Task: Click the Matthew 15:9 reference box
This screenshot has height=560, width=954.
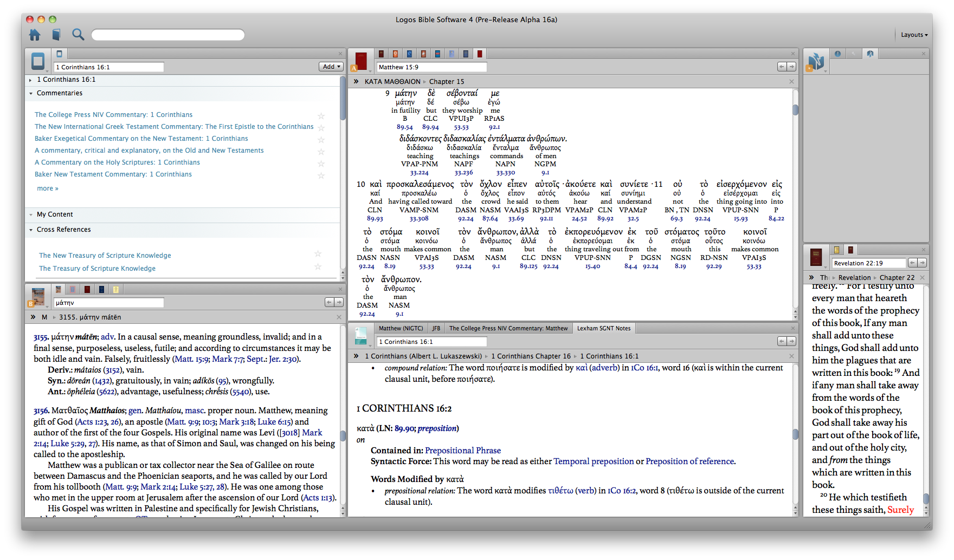Action: click(x=431, y=67)
